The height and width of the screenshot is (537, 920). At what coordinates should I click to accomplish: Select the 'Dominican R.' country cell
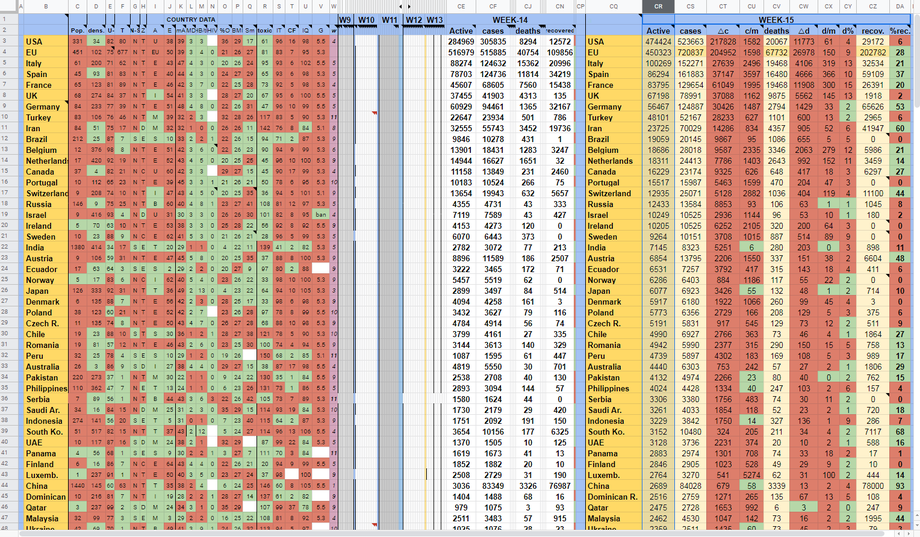614,497
